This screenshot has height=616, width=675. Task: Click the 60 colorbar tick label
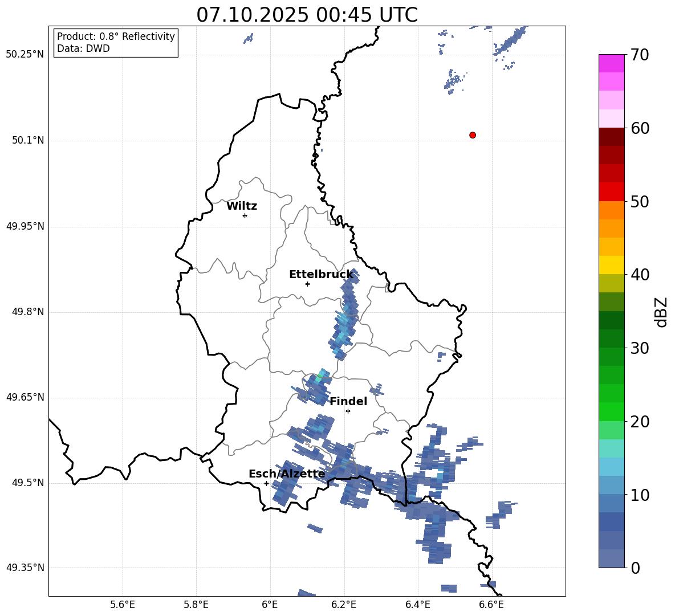pyautogui.click(x=640, y=128)
